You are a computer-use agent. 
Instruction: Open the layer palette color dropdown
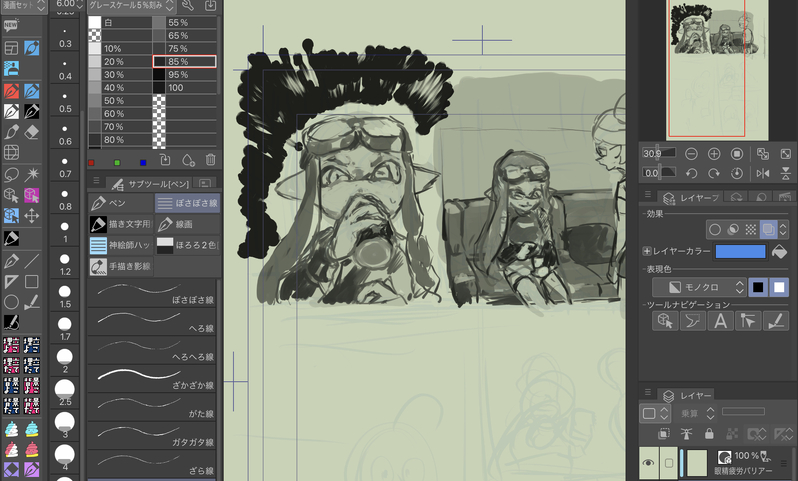pos(657,413)
